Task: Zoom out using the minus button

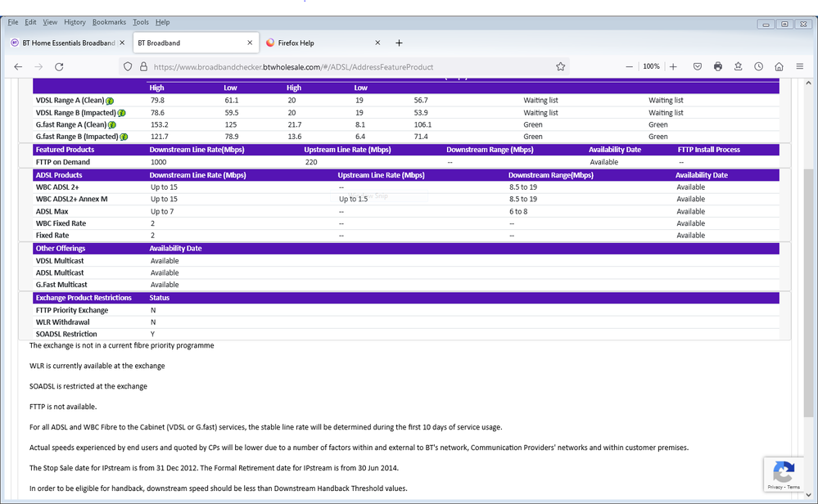Action: point(629,66)
